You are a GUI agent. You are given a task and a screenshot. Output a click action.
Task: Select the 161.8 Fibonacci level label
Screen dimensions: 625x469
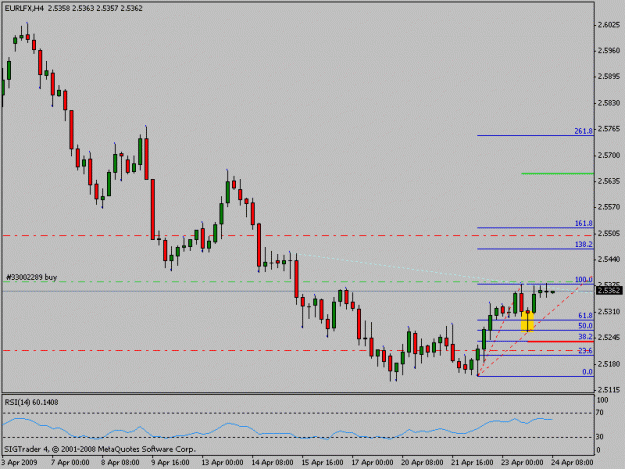583,223
